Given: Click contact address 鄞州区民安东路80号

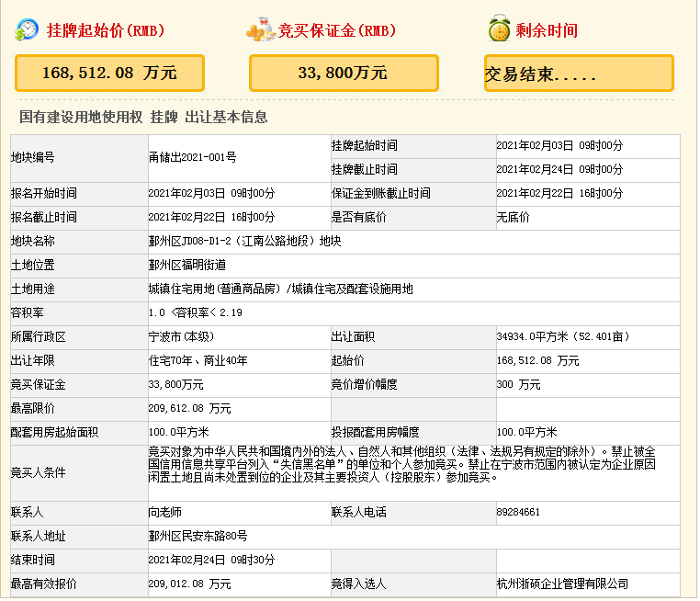Looking at the screenshot, I should pyautogui.click(x=198, y=536).
